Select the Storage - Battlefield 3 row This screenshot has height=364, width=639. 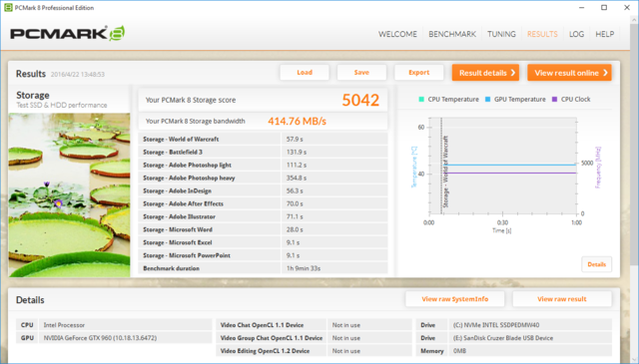[x=263, y=153]
